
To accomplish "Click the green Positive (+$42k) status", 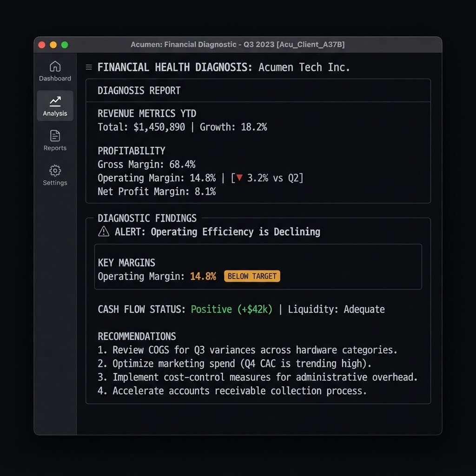I will coord(231,309).
